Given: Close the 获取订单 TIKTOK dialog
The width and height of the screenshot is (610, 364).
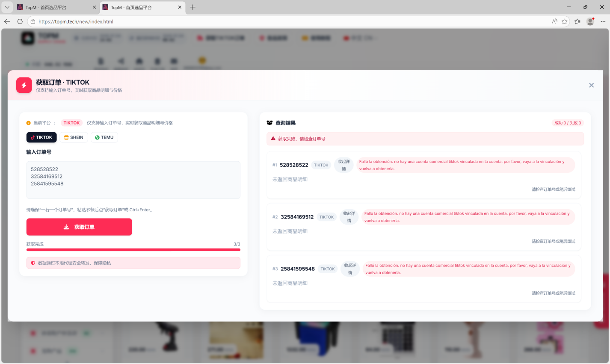Looking at the screenshot, I should pos(591,85).
